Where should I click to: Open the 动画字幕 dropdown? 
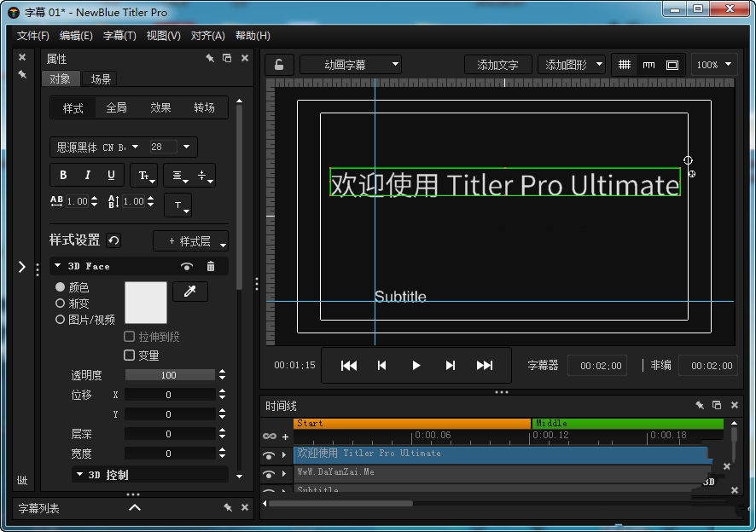351,65
